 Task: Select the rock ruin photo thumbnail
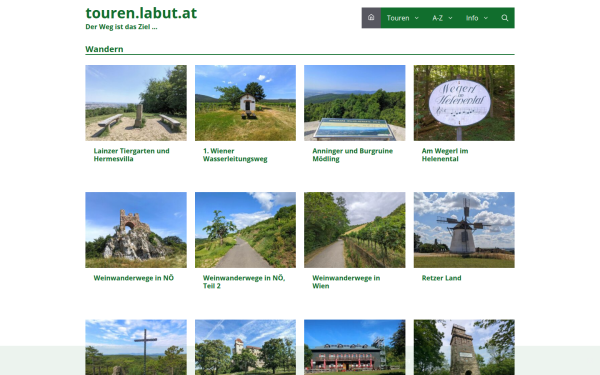(136, 230)
